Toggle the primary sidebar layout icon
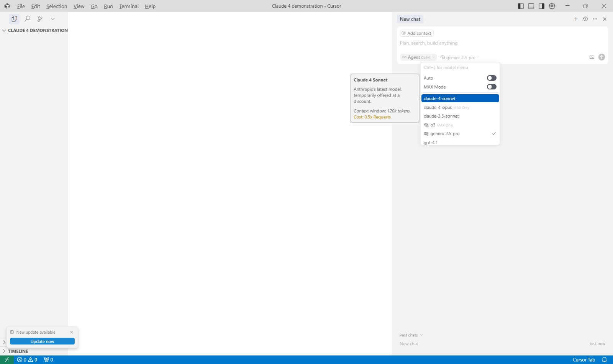Screen dimensions: 613x364 (x=521, y=6)
